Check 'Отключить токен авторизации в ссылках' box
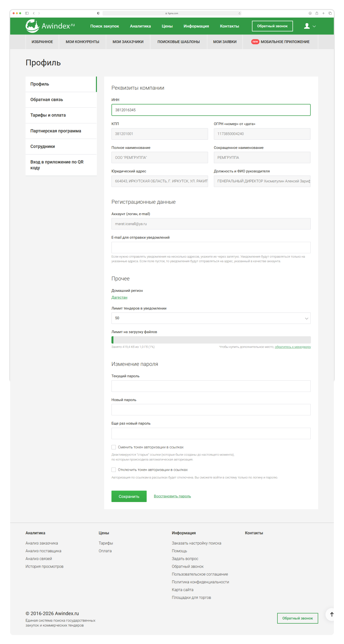The height and width of the screenshot is (644, 344). (114, 470)
